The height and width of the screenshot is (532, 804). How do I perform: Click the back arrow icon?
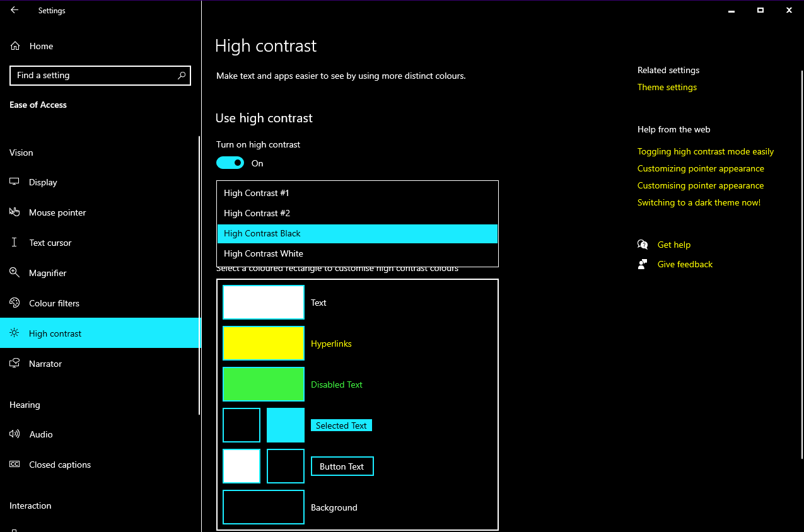[15, 10]
